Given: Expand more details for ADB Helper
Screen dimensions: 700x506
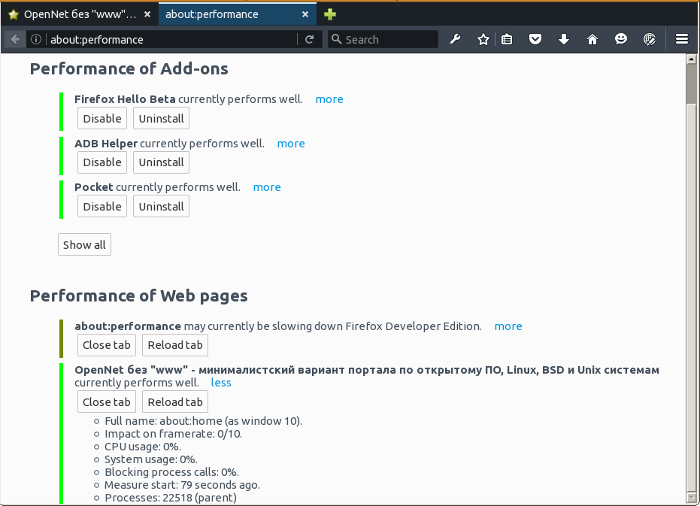Looking at the screenshot, I should pyautogui.click(x=291, y=143).
